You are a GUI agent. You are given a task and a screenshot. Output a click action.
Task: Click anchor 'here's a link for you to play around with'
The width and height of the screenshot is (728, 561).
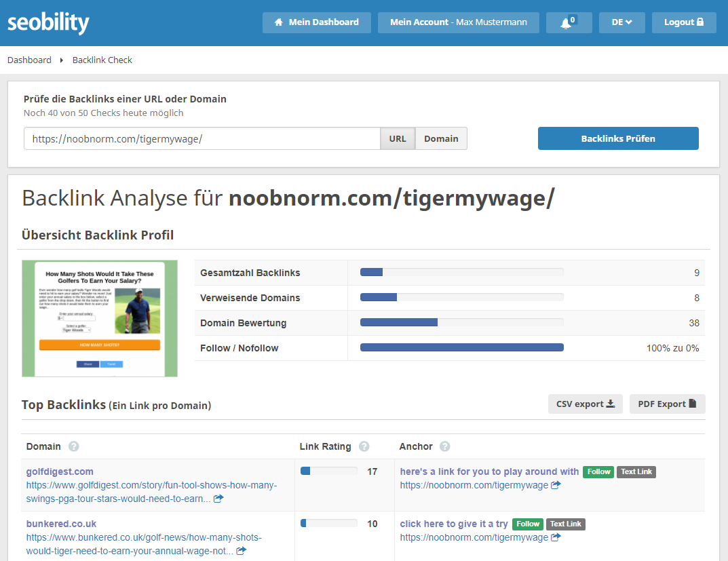click(489, 471)
